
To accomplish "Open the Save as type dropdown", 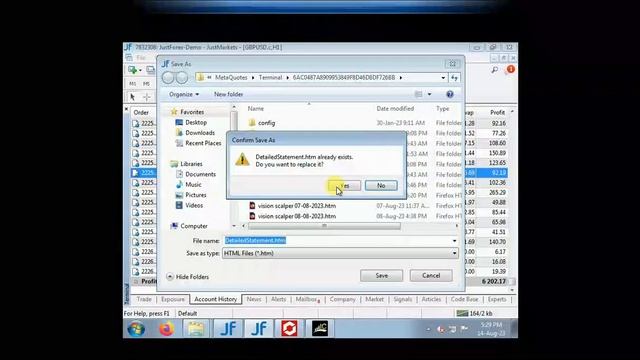I will coord(340,253).
